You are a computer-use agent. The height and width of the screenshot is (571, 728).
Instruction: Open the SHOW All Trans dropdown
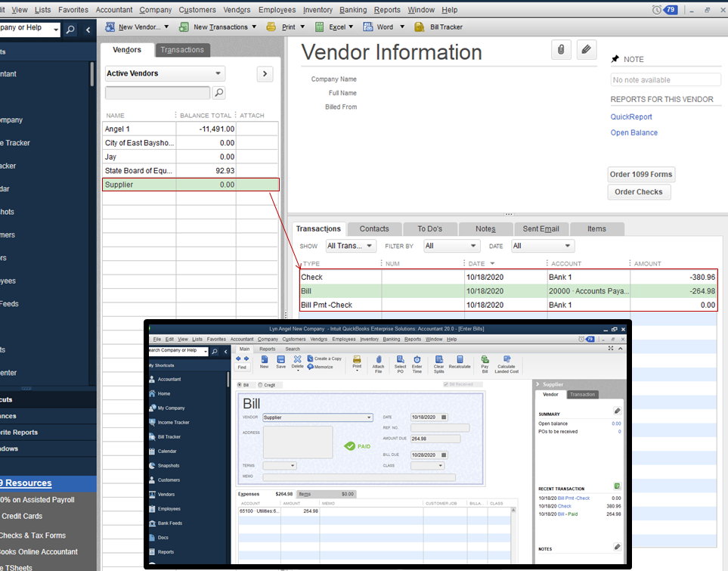click(x=351, y=246)
